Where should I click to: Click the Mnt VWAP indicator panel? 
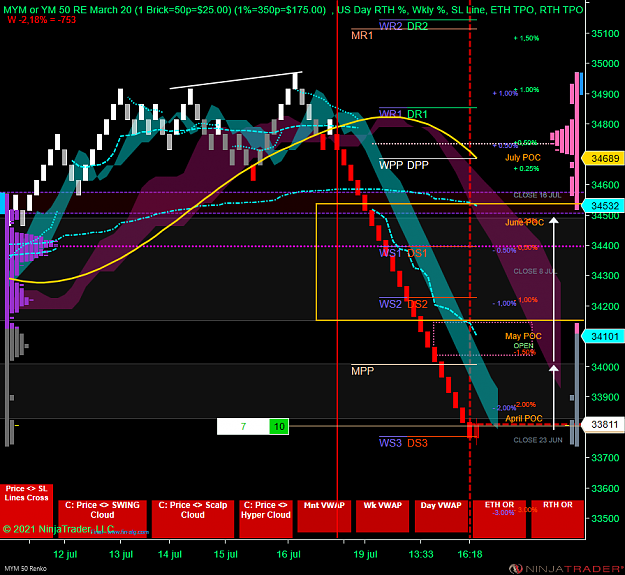tap(324, 516)
